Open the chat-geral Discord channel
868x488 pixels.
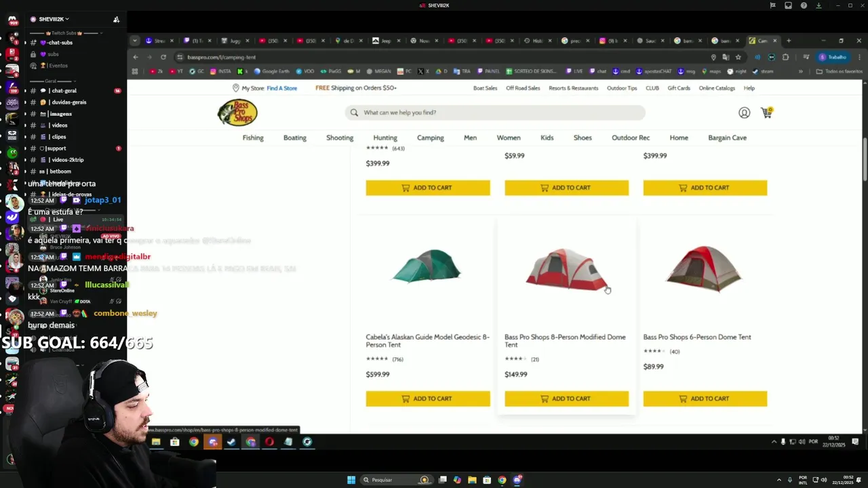(64, 91)
